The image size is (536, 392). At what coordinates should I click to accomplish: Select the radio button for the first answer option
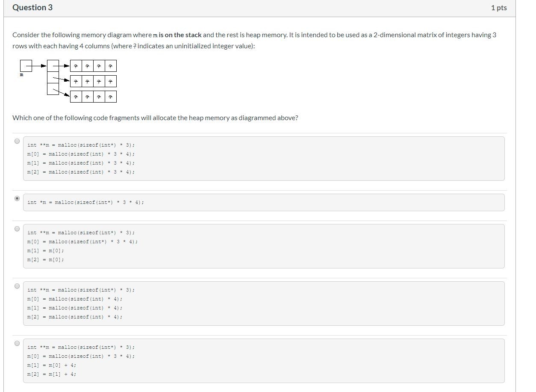click(x=17, y=141)
